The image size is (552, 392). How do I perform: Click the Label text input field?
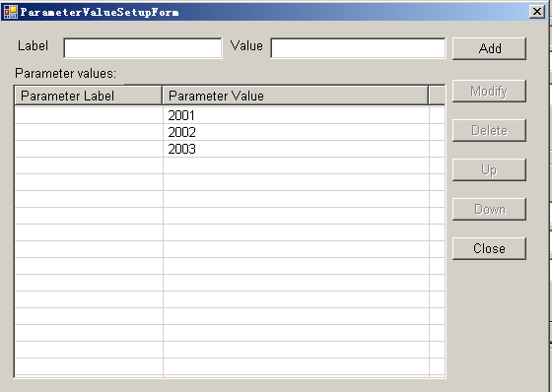143,48
